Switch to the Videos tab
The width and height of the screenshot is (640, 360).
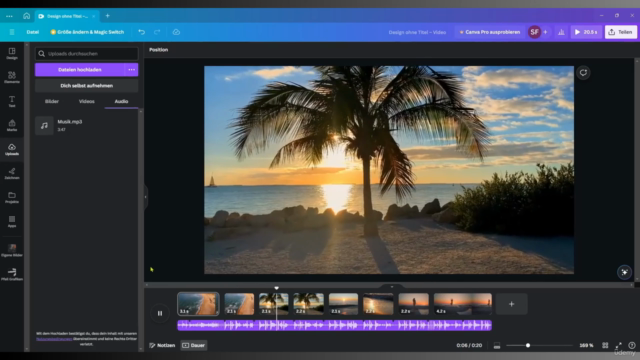click(x=87, y=101)
